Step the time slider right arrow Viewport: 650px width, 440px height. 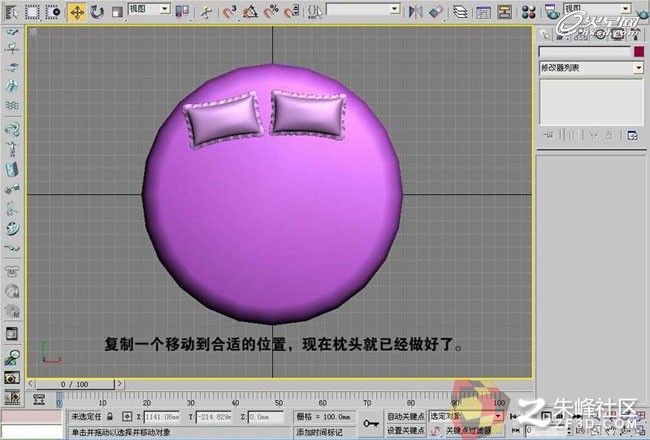point(119,384)
